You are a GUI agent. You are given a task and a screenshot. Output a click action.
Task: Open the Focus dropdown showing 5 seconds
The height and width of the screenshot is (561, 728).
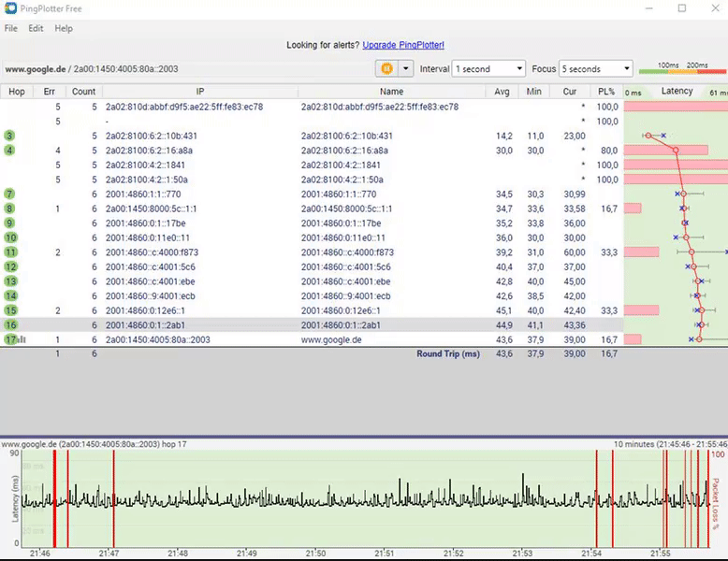(x=596, y=68)
